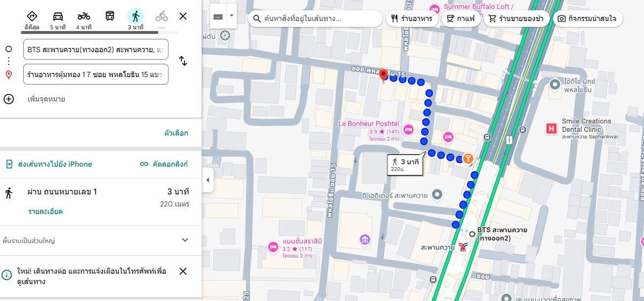The width and height of the screenshot is (644, 301).
Task: Select the driving travel mode icon
Action: (57, 17)
